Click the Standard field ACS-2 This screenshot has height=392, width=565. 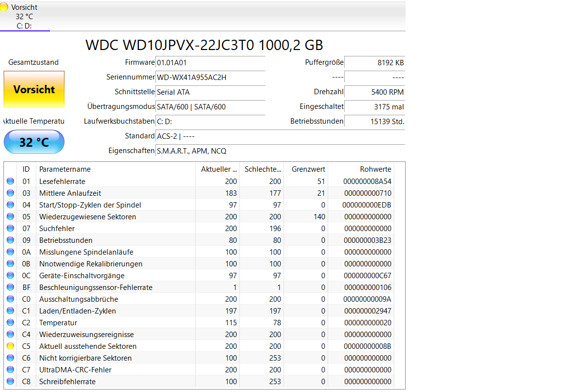tap(281, 136)
